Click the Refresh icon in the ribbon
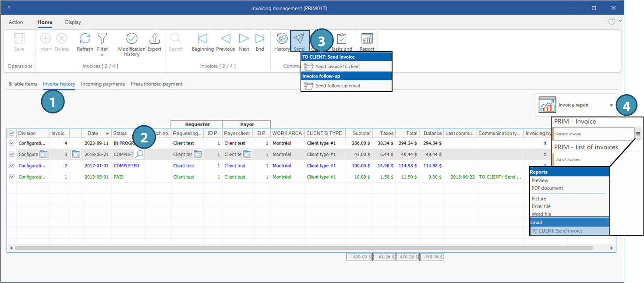644x283 pixels. click(85, 39)
